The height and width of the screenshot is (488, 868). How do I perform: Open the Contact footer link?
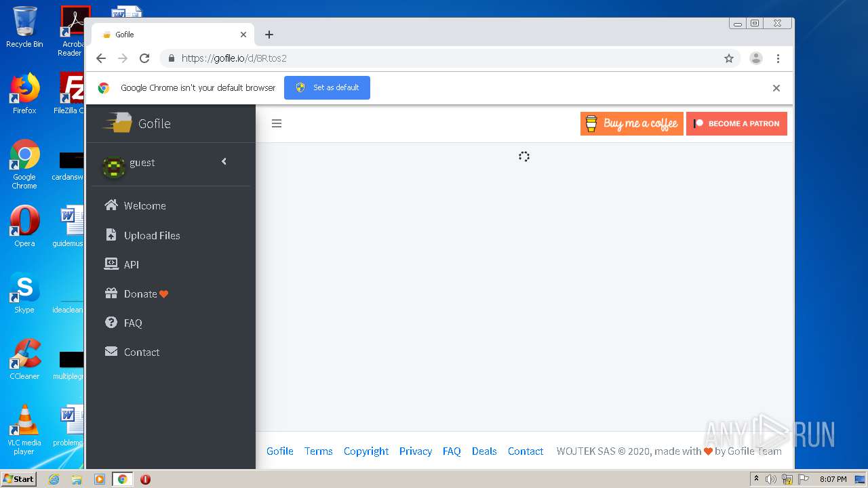click(x=526, y=451)
